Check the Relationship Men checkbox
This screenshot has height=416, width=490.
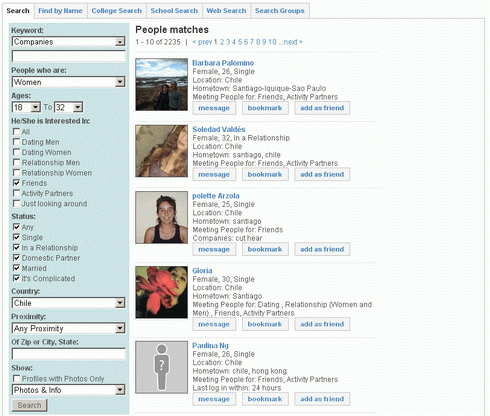(x=16, y=162)
